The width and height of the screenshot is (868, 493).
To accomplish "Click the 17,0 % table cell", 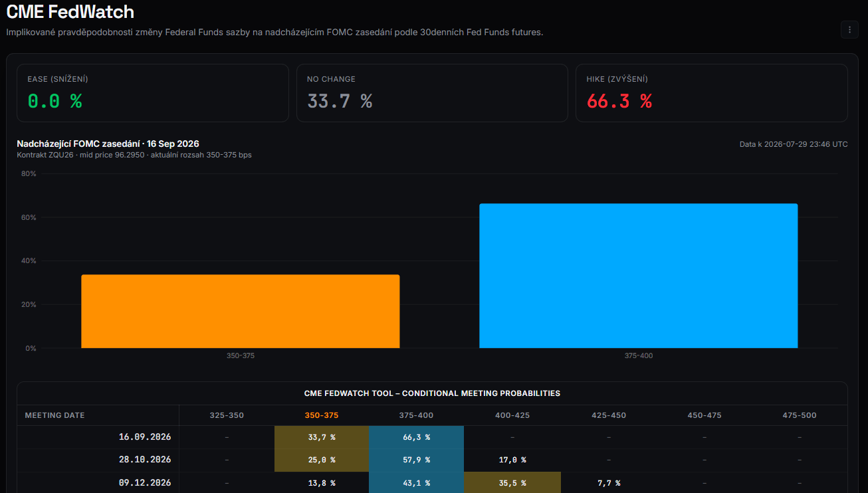I will click(x=512, y=460).
